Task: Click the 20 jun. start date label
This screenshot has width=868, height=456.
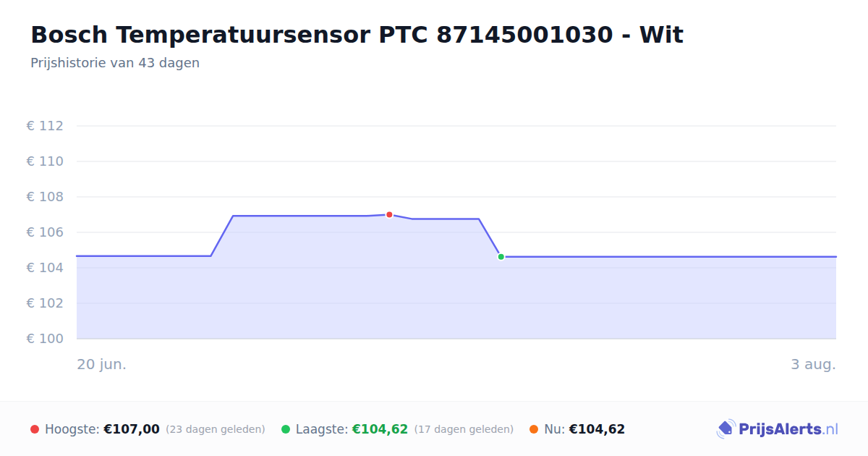Action: (x=102, y=364)
